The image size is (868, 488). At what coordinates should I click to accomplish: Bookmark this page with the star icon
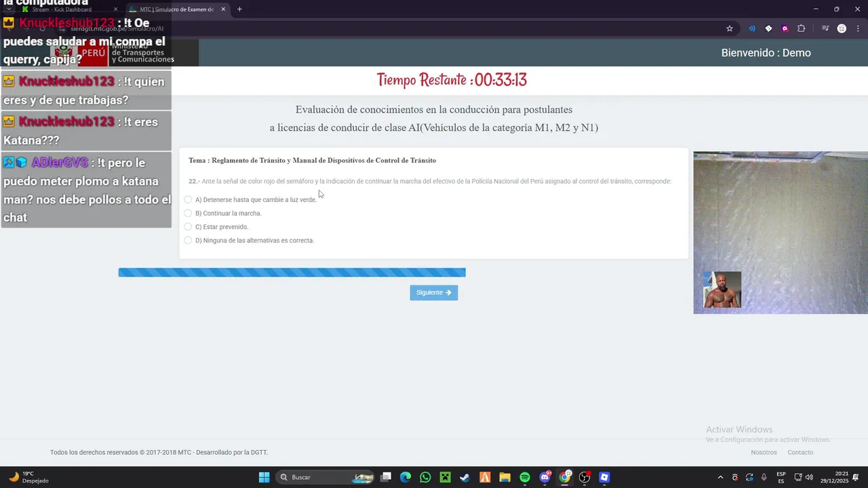[730, 28]
